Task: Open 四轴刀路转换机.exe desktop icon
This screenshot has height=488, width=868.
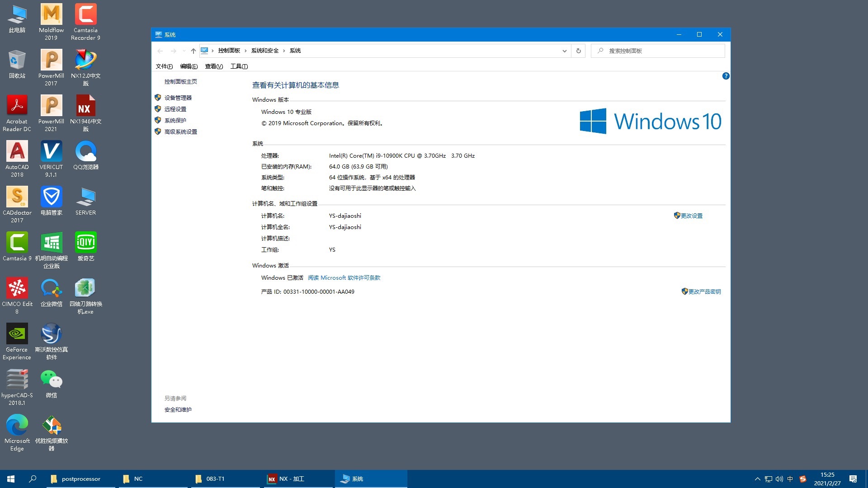Action: [85, 296]
